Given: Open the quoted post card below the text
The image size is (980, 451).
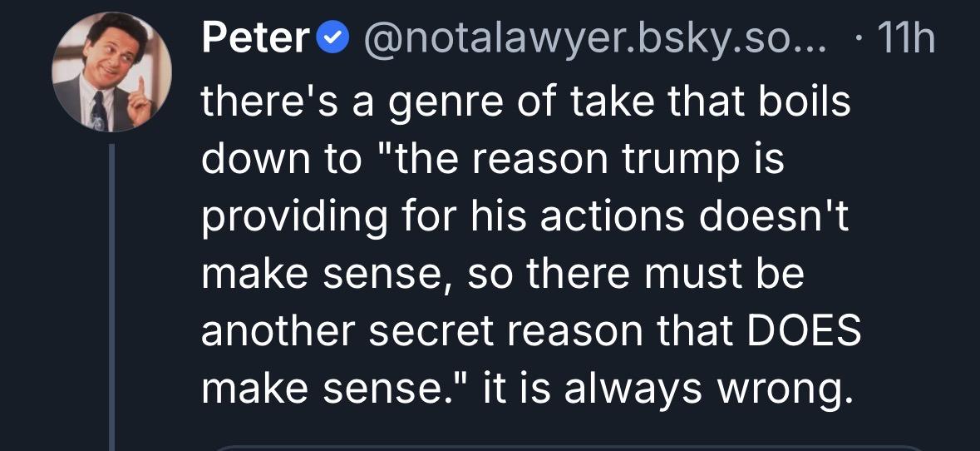Looking at the screenshot, I should point(582,446).
